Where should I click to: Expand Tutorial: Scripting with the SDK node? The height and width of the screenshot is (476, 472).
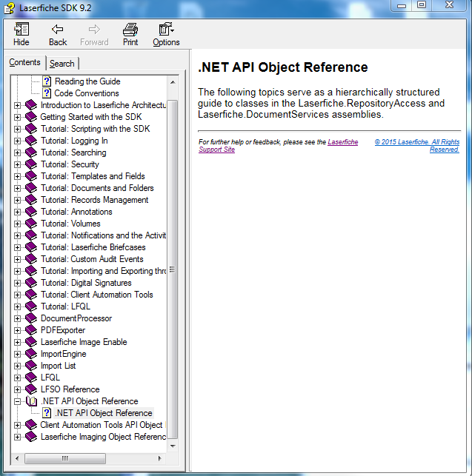click(17, 129)
